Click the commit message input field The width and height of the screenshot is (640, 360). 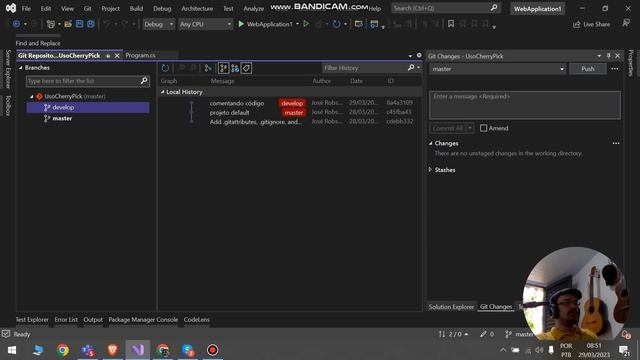525,105
